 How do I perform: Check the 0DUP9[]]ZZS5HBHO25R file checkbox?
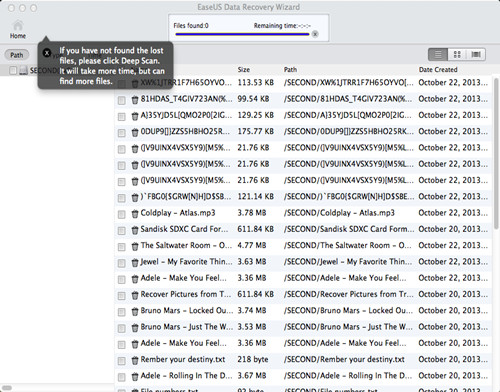[x=122, y=133]
